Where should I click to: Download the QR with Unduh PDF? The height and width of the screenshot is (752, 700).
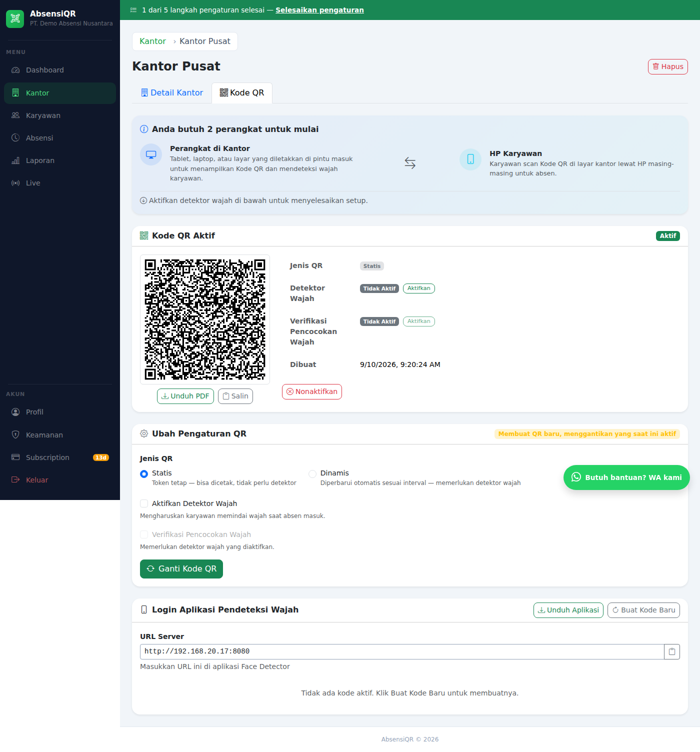coord(185,396)
